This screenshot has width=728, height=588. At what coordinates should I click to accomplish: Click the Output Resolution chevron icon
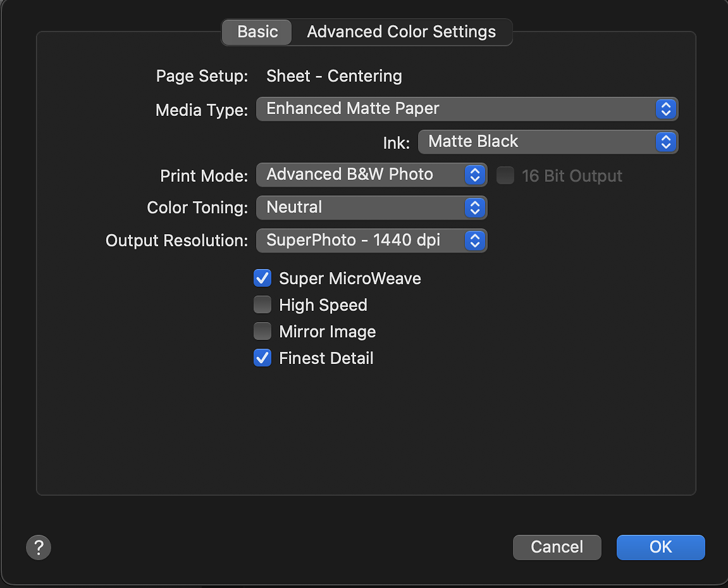(x=475, y=241)
